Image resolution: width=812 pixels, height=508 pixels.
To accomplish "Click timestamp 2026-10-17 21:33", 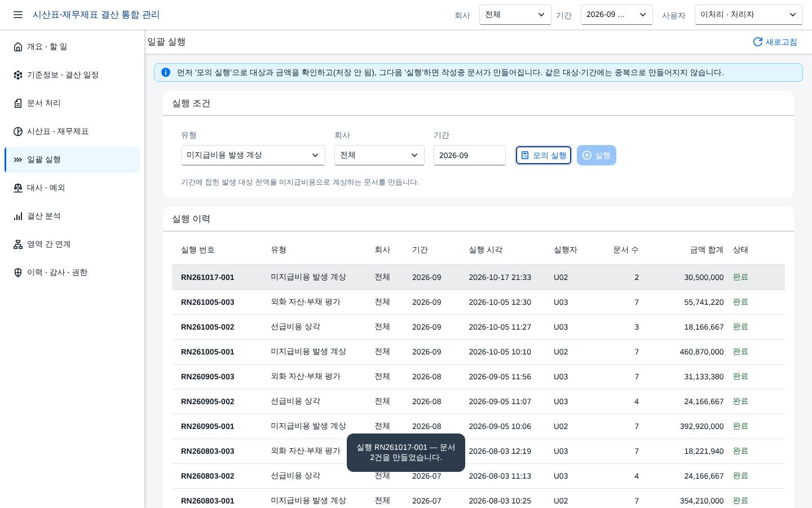I will [x=500, y=277].
